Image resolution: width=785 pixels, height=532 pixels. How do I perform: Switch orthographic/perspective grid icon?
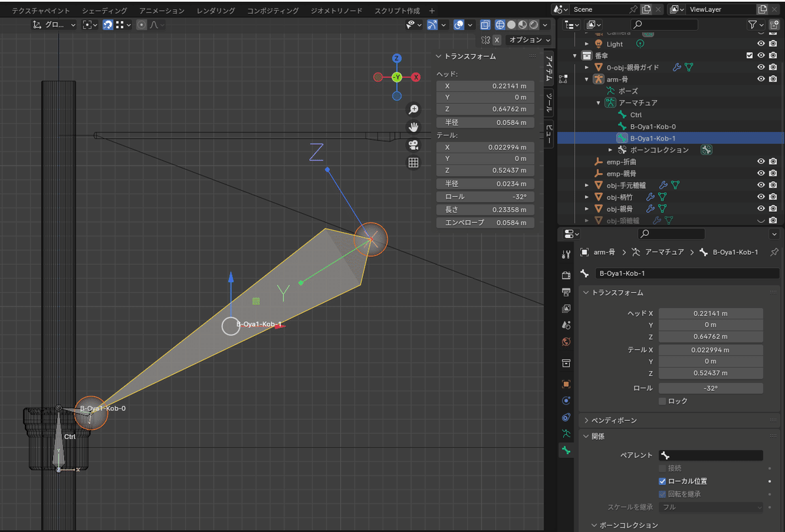coord(413,162)
